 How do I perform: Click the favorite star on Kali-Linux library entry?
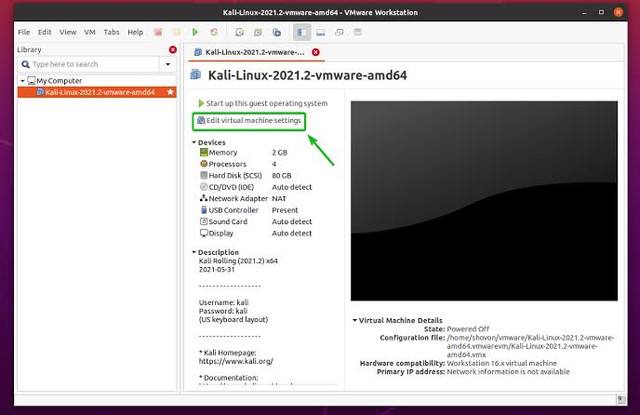tap(170, 92)
